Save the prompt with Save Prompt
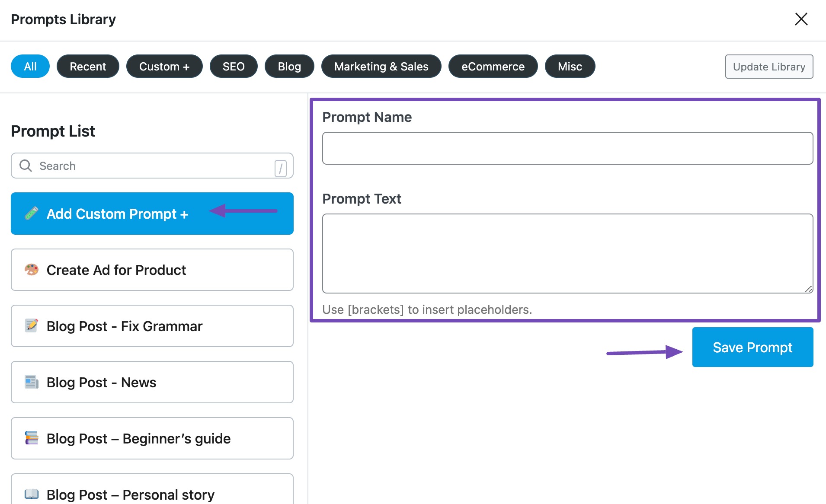 pyautogui.click(x=752, y=347)
